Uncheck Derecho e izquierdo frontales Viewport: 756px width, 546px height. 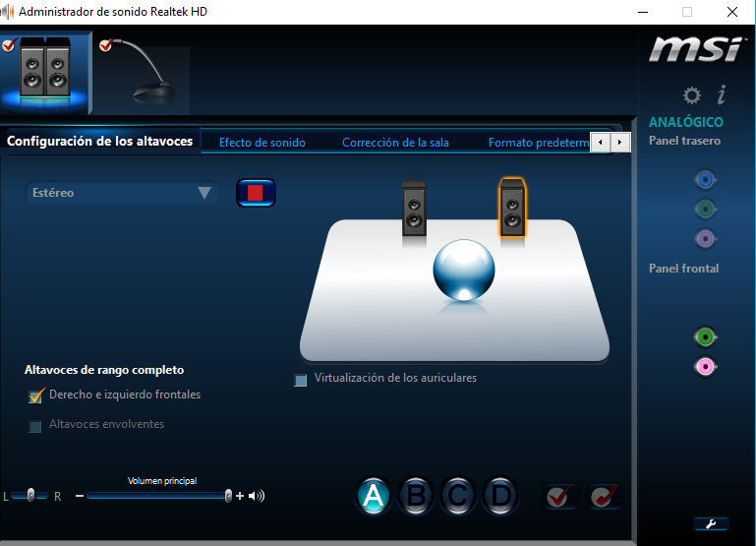35,396
